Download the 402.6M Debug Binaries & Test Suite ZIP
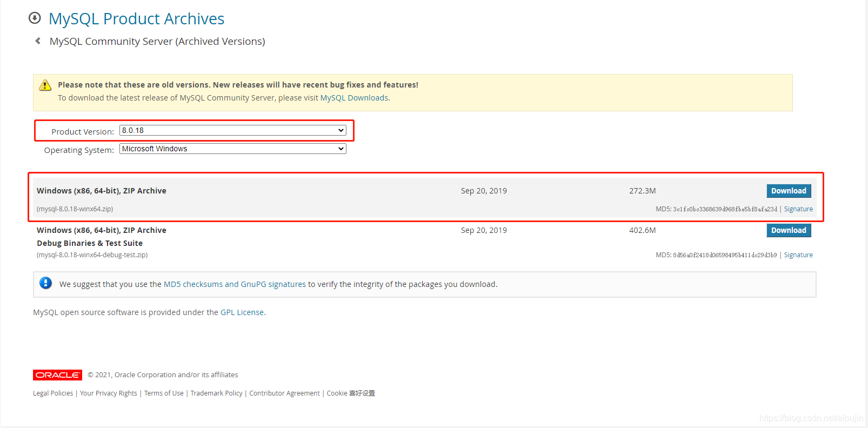The image size is (868, 428). (x=789, y=230)
